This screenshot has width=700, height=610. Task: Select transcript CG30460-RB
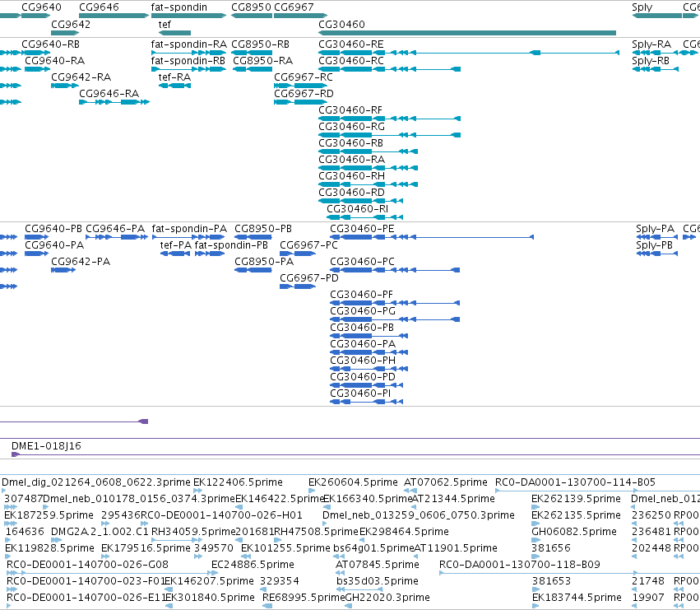click(350, 143)
